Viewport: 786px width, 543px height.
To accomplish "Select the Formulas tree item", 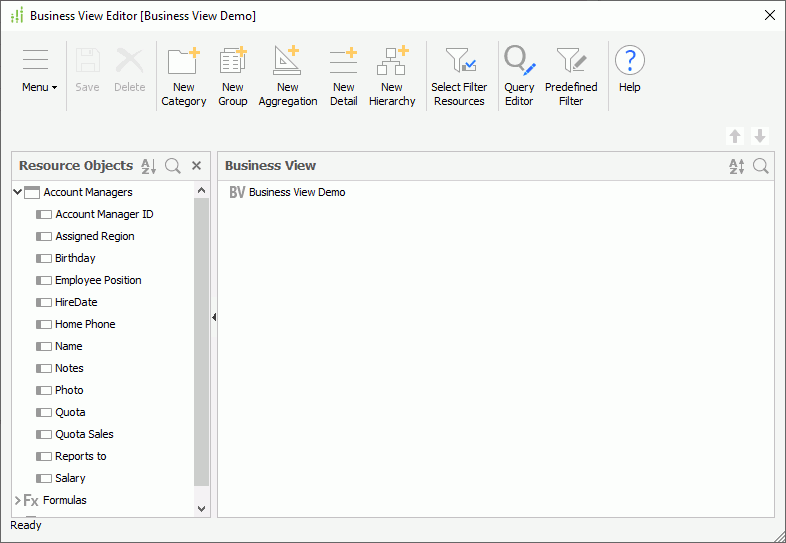I will click(x=65, y=500).
